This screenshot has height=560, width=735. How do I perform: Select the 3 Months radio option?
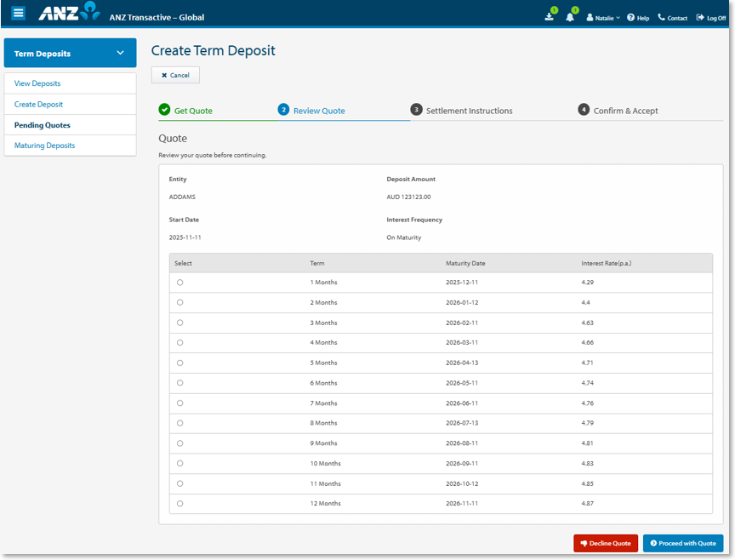pos(179,323)
